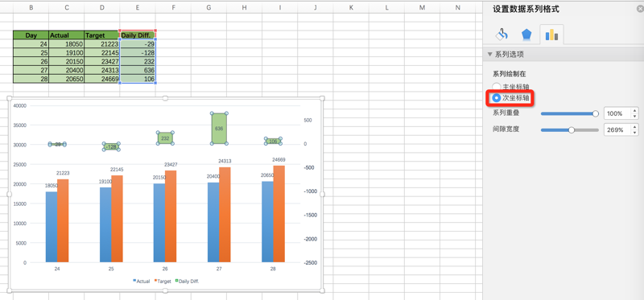
Task: Select column H header
Action: click(x=245, y=7)
